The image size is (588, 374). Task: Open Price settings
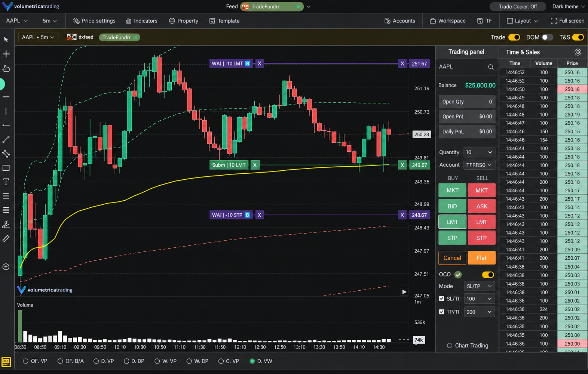pos(94,21)
